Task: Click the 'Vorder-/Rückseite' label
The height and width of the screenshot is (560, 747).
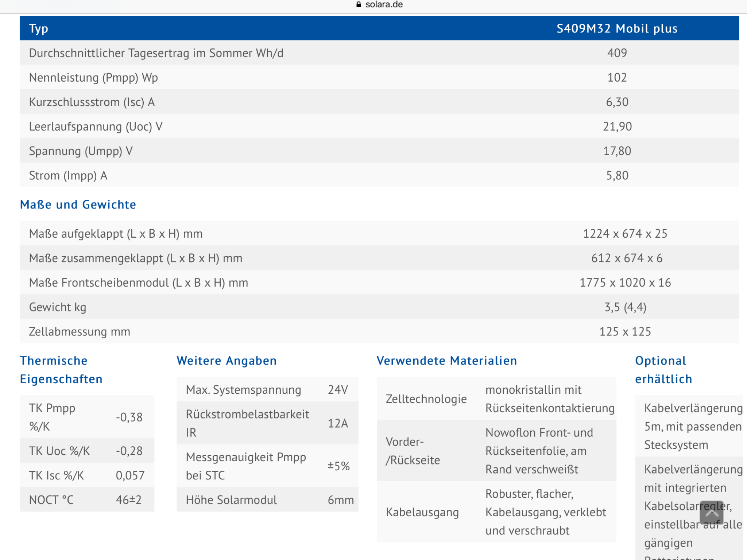Action: tap(413, 451)
